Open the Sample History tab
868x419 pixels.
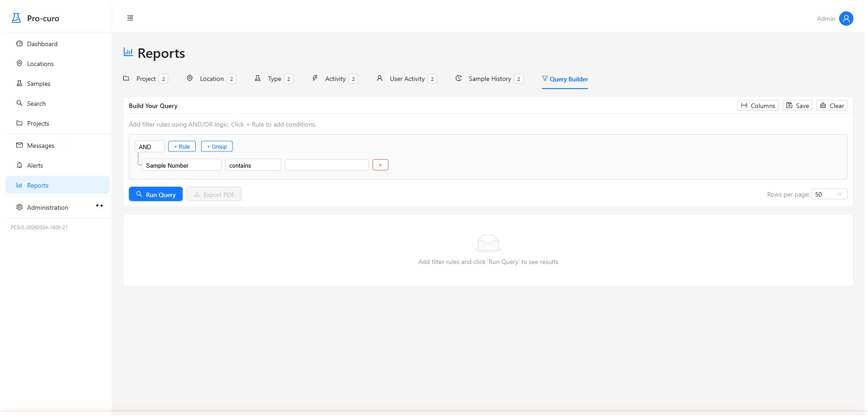click(490, 79)
